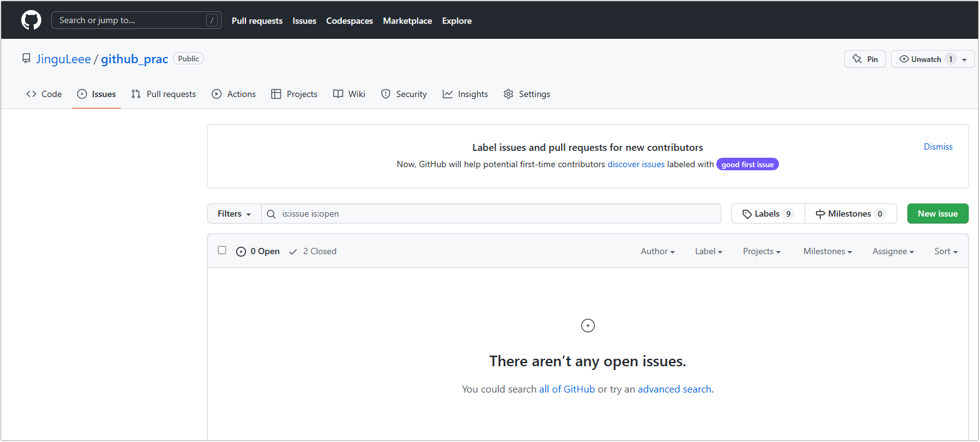
Task: Click the magnifier icon in issue search
Action: (x=271, y=213)
